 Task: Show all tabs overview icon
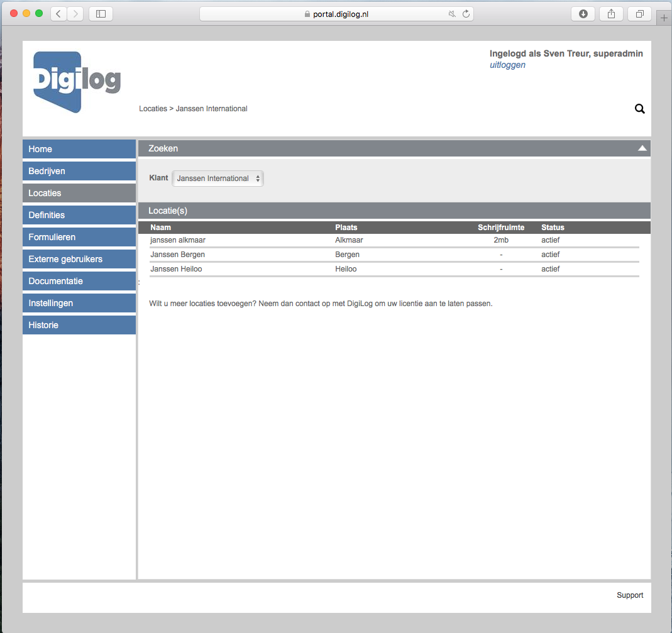pyautogui.click(x=639, y=14)
